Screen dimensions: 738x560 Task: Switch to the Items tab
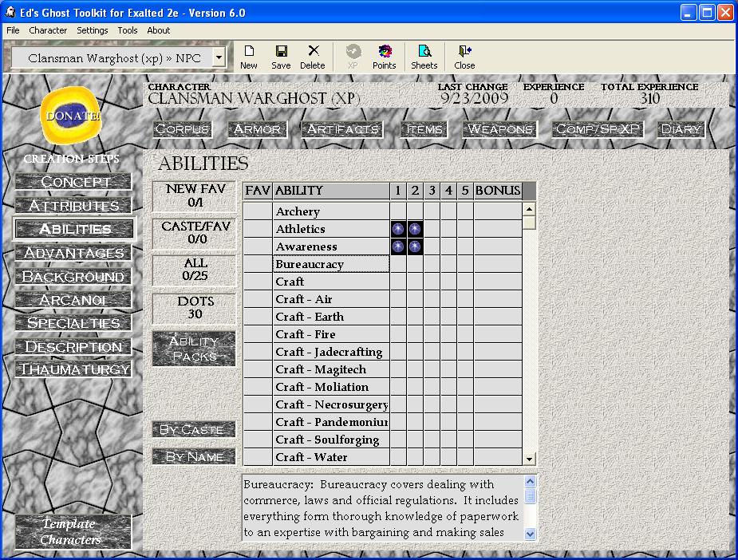click(424, 129)
